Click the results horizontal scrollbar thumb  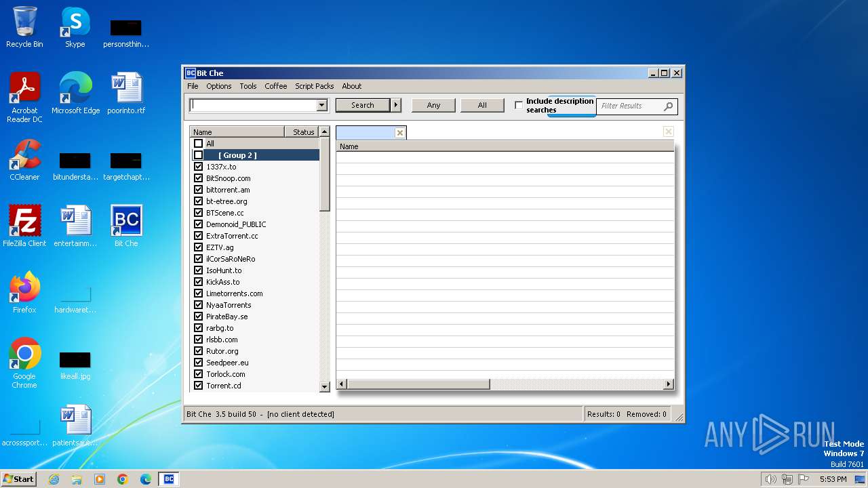tap(418, 384)
